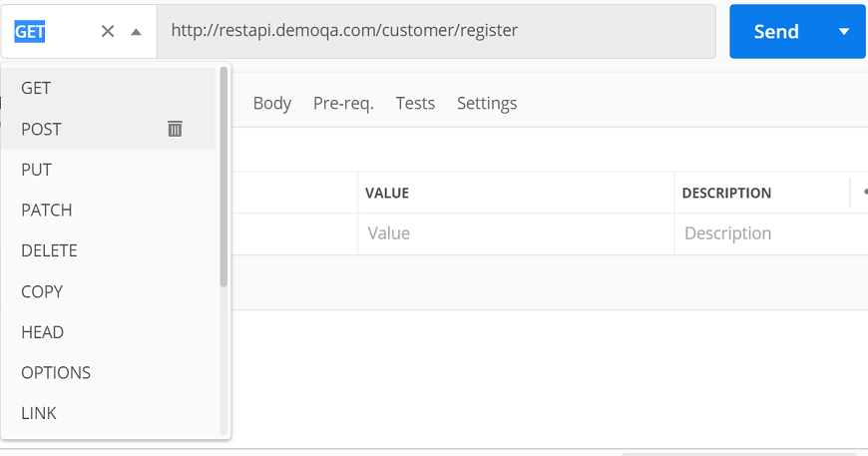Viewport: 868px width, 456px height.
Task: Pick PUT from the method list
Action: 108,170
